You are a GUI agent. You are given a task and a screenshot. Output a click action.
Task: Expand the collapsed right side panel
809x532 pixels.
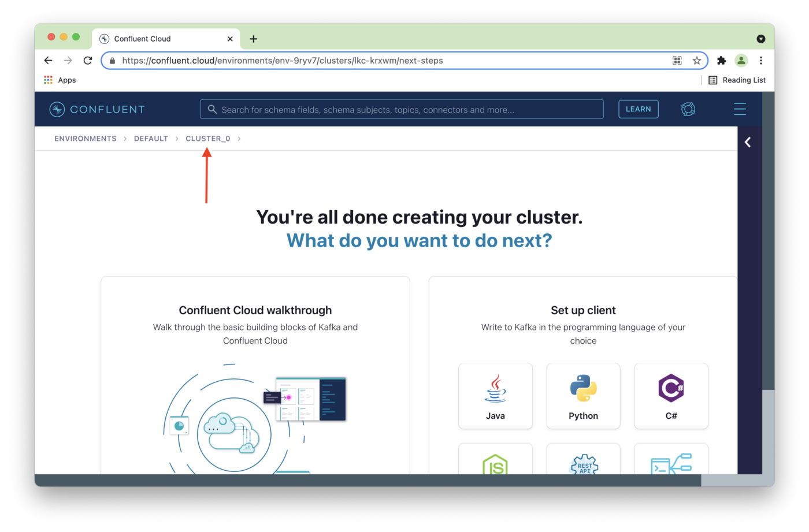[x=748, y=142]
